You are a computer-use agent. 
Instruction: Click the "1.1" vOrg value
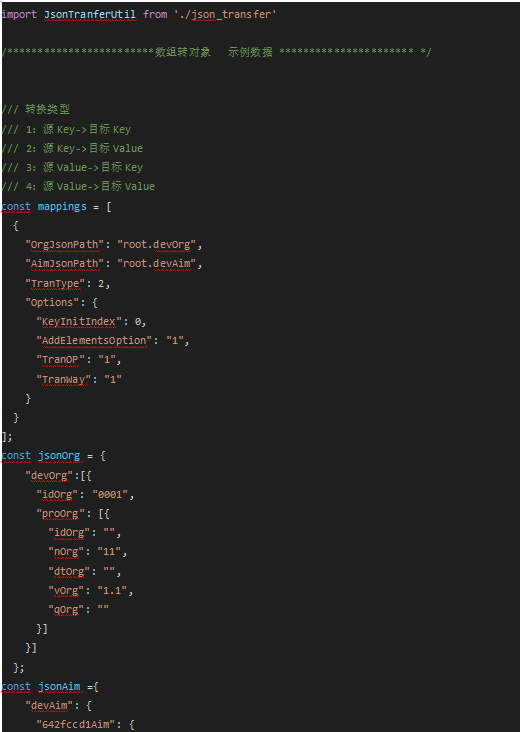[112, 591]
